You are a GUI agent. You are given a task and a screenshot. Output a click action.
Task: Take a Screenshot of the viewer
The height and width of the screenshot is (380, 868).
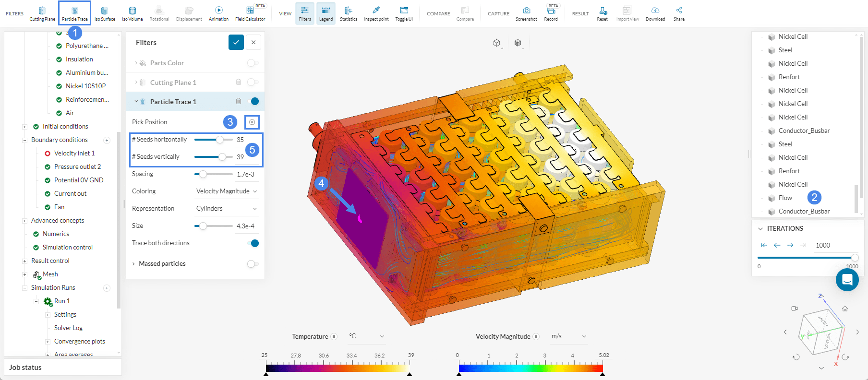[x=526, y=13]
